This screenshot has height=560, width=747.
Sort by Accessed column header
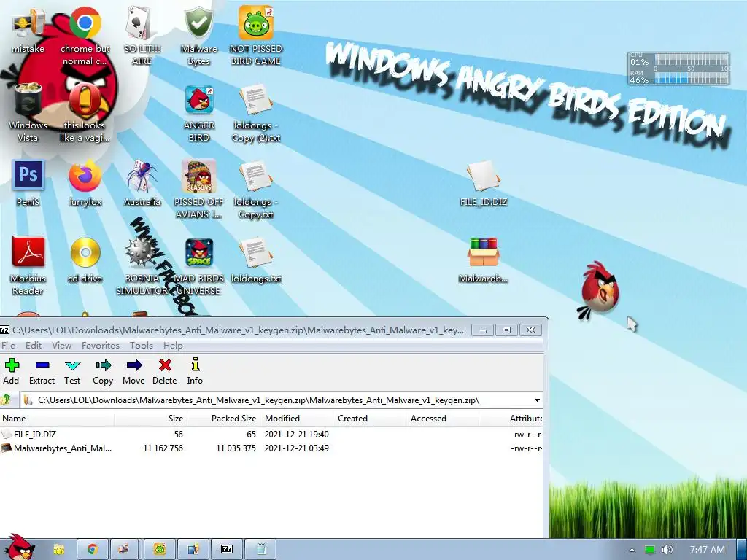click(442, 418)
